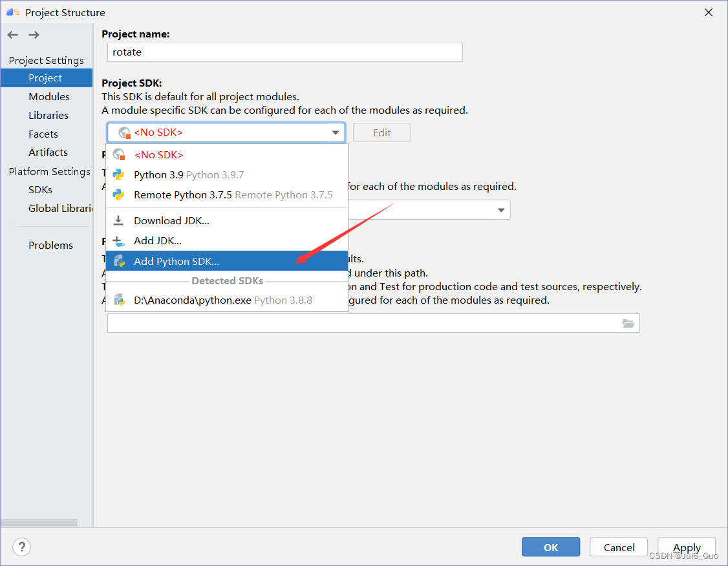Screen dimensions: 728x566
Task: Choose <No SDK> from the dropdown list
Action: pos(226,154)
